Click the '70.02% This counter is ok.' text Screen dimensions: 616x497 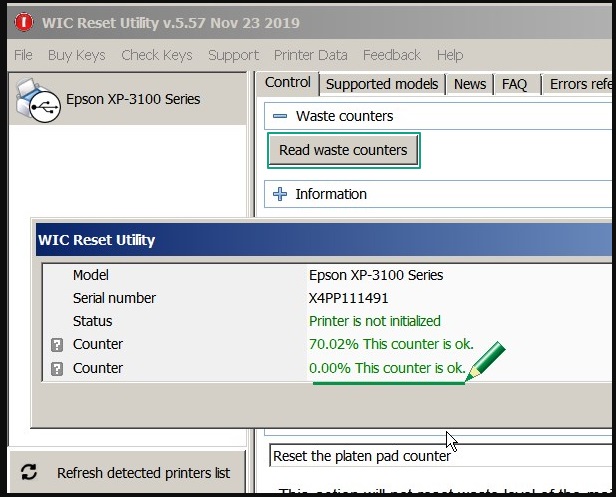click(391, 344)
